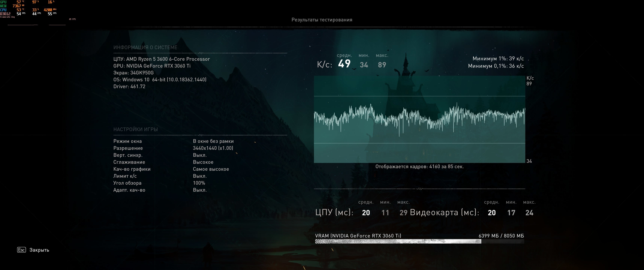Click the Минимум 0,1%: 36 к/с line
Viewport: 644px width, 270px height.
point(496,66)
